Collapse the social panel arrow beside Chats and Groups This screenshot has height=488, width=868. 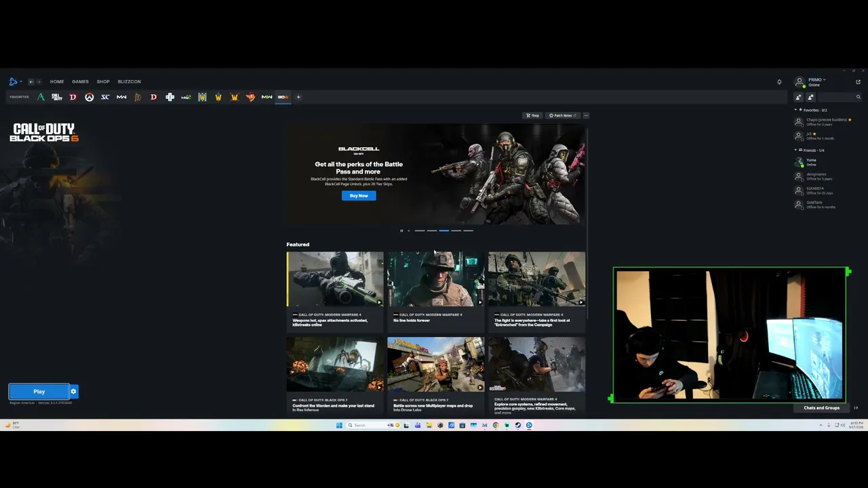click(x=856, y=408)
